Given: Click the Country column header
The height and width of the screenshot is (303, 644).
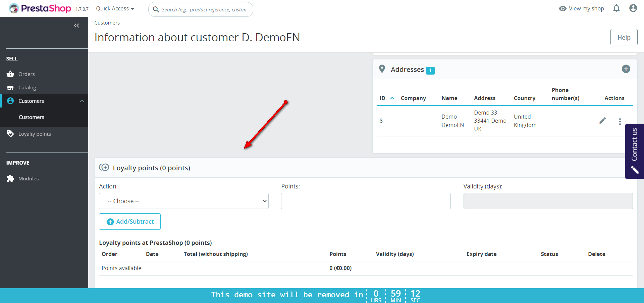Looking at the screenshot, I should (525, 98).
